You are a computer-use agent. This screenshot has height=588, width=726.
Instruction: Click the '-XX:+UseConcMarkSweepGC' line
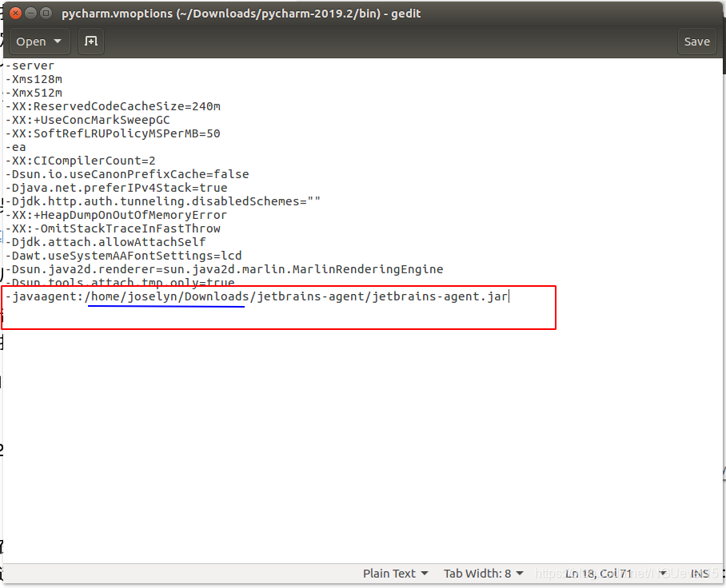click(87, 120)
